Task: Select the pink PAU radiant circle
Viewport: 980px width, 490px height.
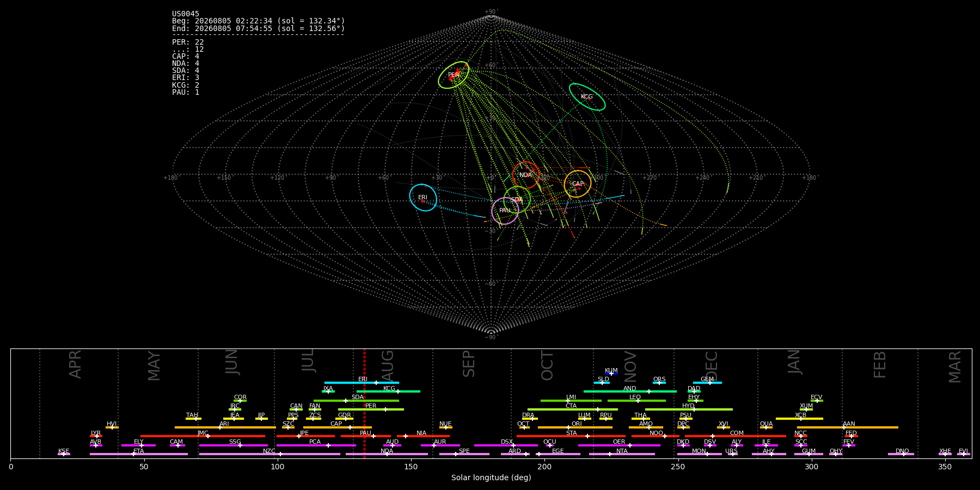Action: click(505, 211)
